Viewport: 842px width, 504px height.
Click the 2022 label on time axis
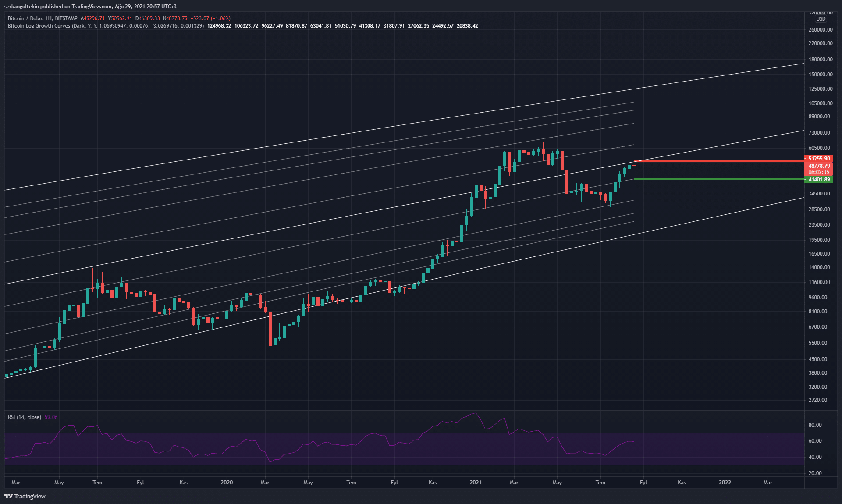[x=725, y=483]
